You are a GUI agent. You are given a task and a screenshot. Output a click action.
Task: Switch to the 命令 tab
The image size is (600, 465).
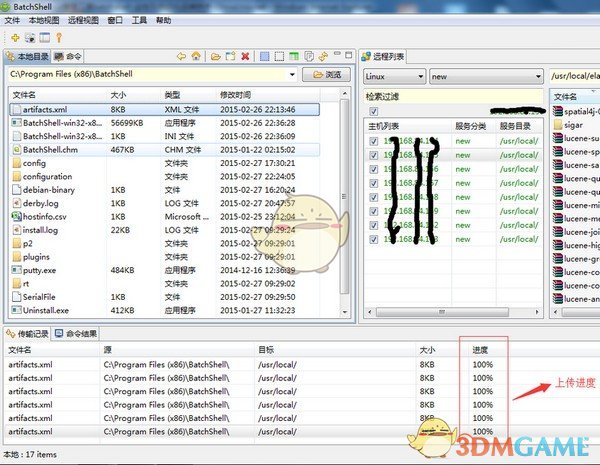68,57
